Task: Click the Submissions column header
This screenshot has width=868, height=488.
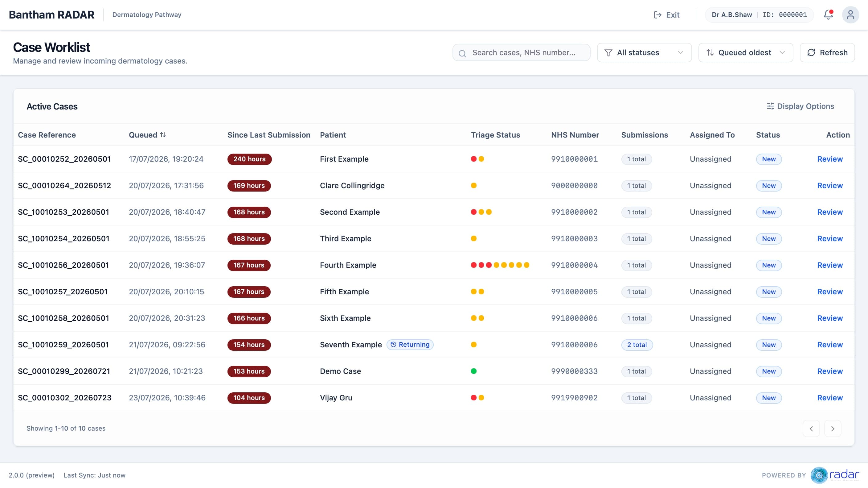Action: coord(644,135)
